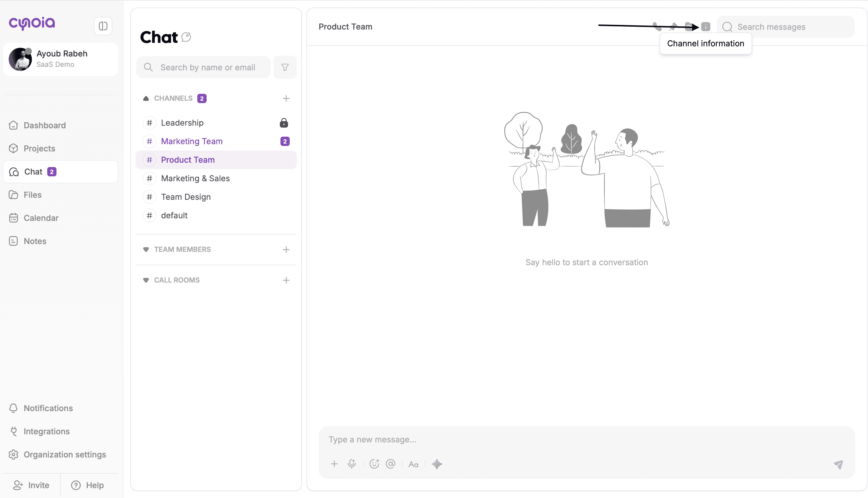This screenshot has height=498, width=868.
Task: Click the voice recording microphone icon
Action: [x=351, y=464]
